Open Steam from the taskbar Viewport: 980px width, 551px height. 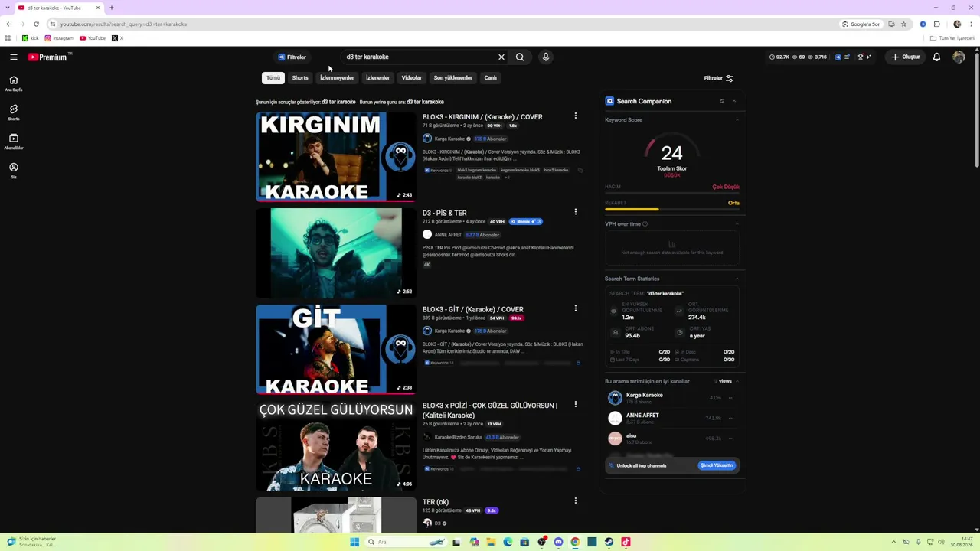coord(609,542)
